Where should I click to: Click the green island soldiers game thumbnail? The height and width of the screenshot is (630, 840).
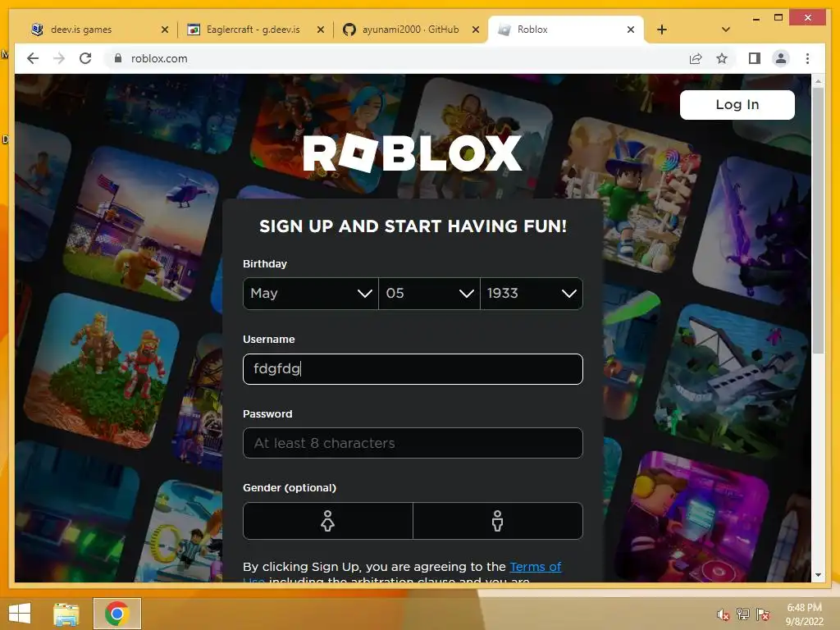[102, 371]
